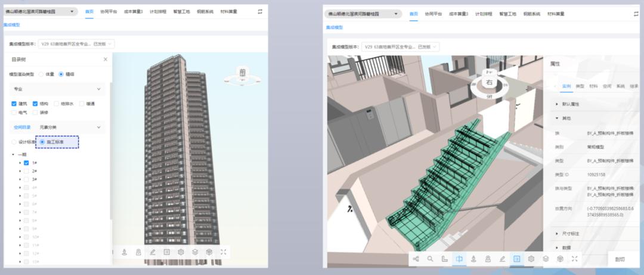The width and height of the screenshot is (644, 275).
Task: Uncheck the 建筑 discipline checkbox
Action: tap(14, 104)
